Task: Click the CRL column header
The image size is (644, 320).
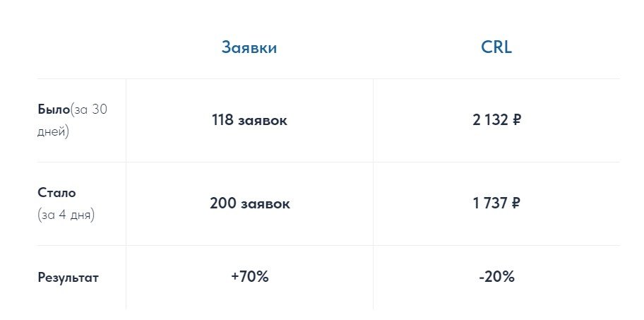Action: point(496,47)
